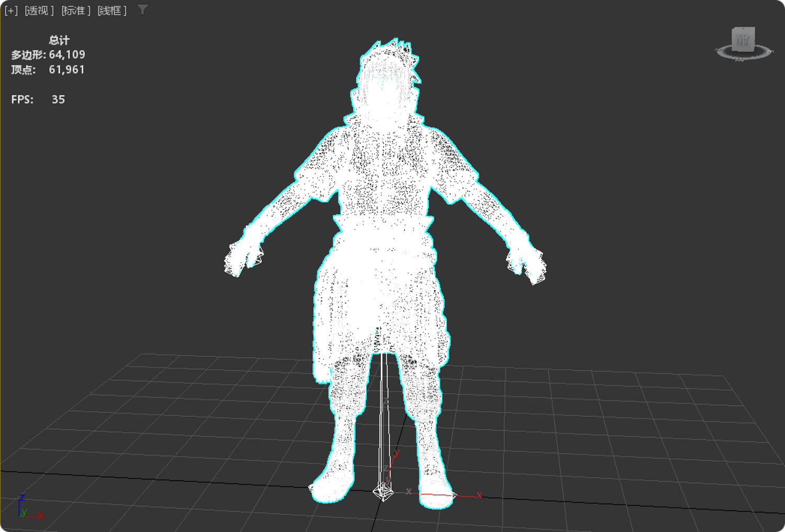This screenshot has height=532, width=785.
Task: Open the [+] viewport general menu
Action: 11,10
